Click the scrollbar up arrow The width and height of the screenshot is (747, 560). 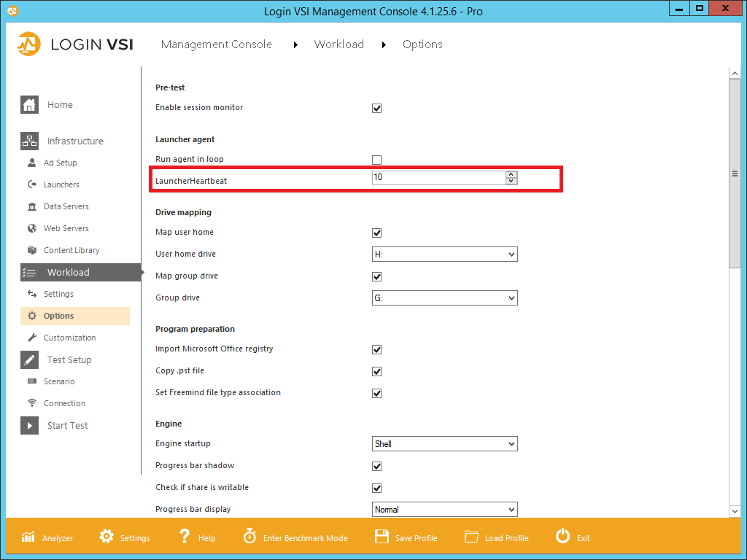pos(735,74)
